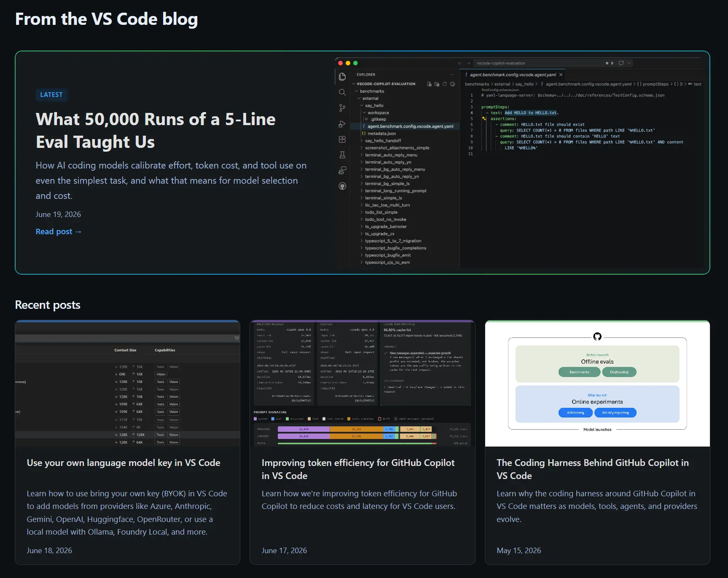Click the forward arrow beside the command center

tap(468, 63)
